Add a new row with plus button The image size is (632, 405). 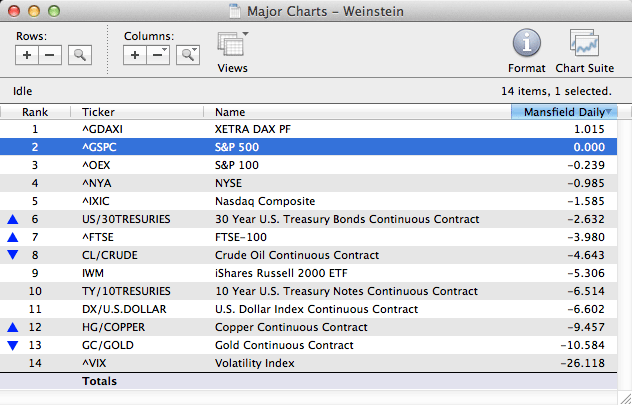pyautogui.click(x=28, y=56)
